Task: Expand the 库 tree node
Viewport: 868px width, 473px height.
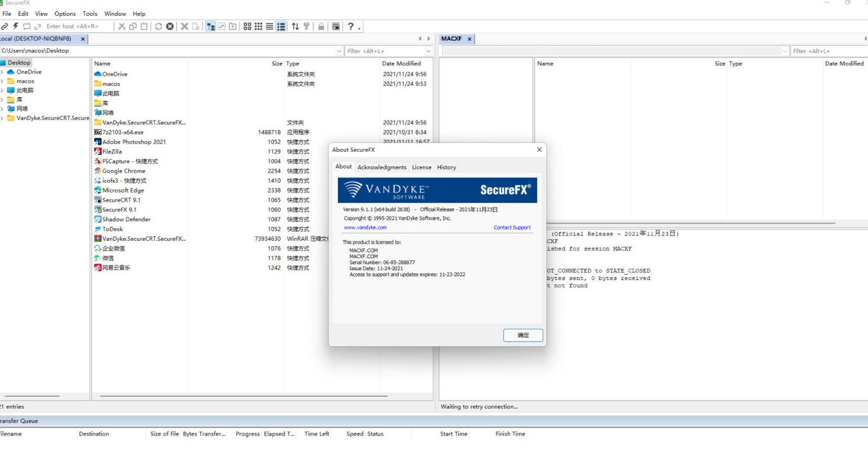Action: click(x=2, y=99)
